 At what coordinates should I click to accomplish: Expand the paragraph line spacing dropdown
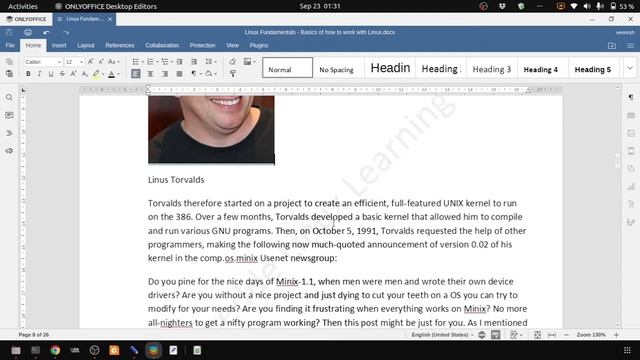click(215, 62)
